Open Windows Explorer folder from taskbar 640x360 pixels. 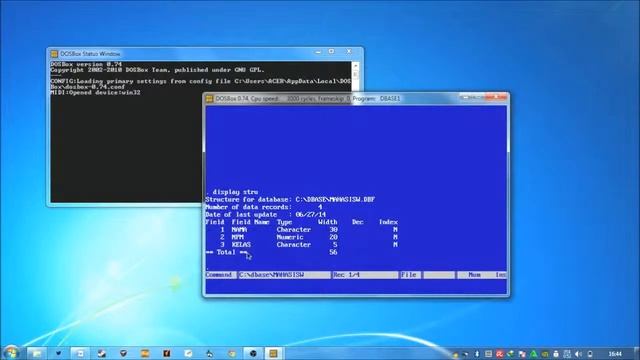[36, 353]
